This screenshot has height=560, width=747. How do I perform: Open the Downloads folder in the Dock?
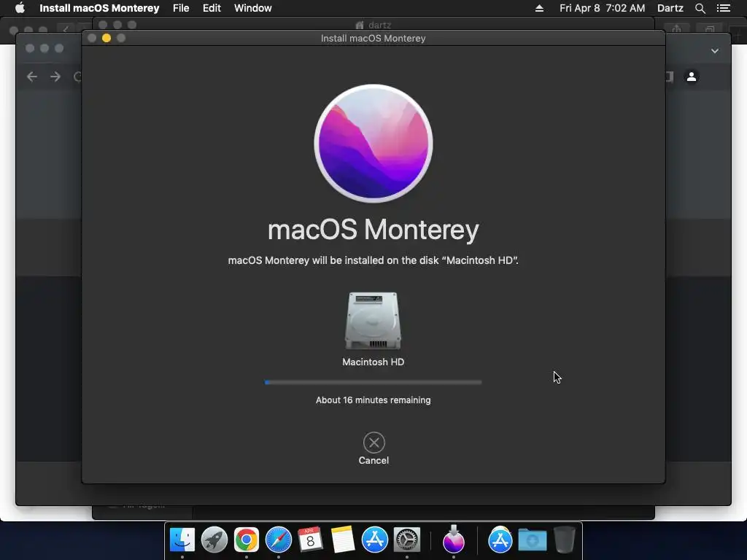pyautogui.click(x=532, y=540)
